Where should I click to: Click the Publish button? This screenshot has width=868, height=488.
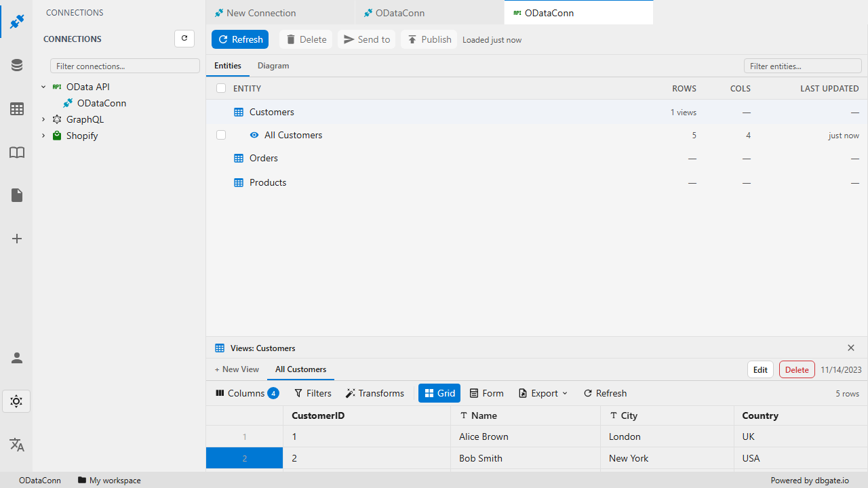429,39
